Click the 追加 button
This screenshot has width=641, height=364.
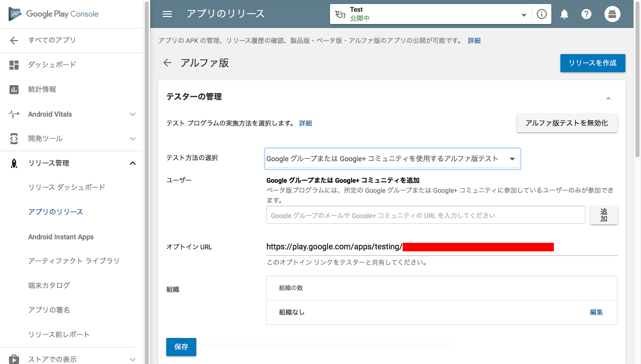pyautogui.click(x=604, y=215)
